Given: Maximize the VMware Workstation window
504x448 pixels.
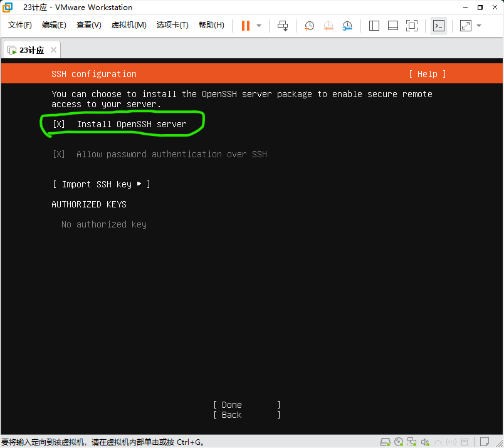Looking at the screenshot, I should pos(480,7).
